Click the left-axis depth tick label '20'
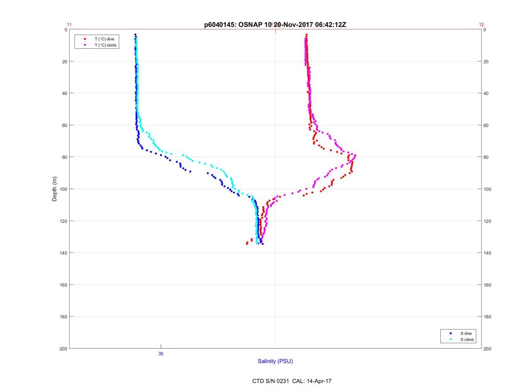 (x=64, y=62)
